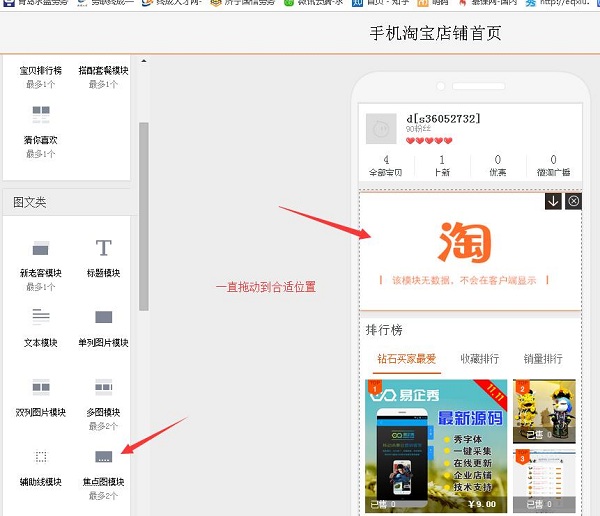Click the shop's red hearts rating
Viewport: 600px width, 516px height.
coord(429,140)
